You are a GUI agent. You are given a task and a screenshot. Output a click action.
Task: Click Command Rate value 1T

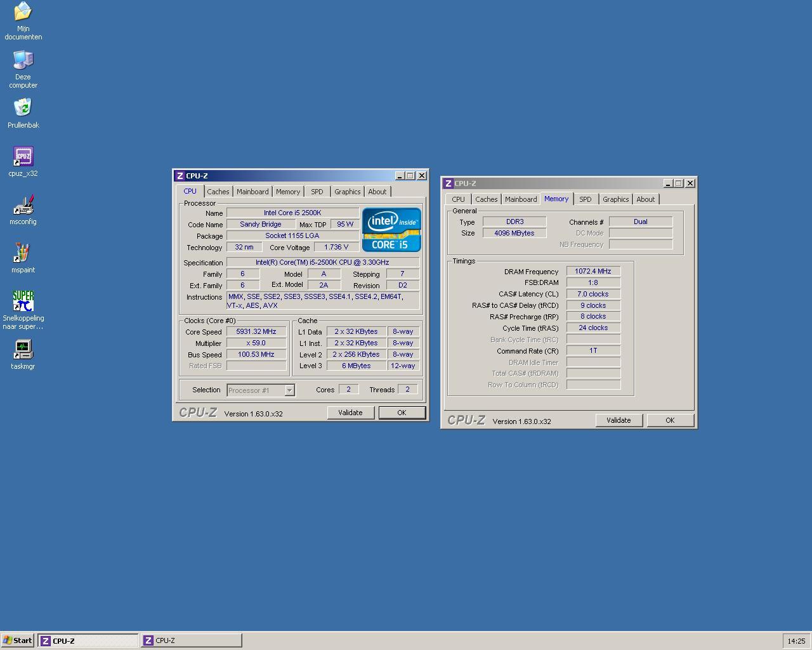pyautogui.click(x=593, y=350)
